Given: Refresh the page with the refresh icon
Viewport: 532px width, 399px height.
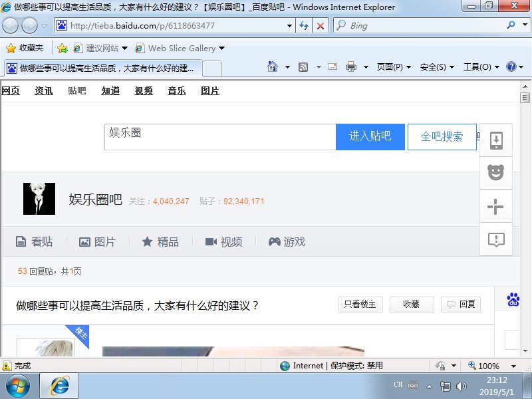Looking at the screenshot, I should 305,25.
